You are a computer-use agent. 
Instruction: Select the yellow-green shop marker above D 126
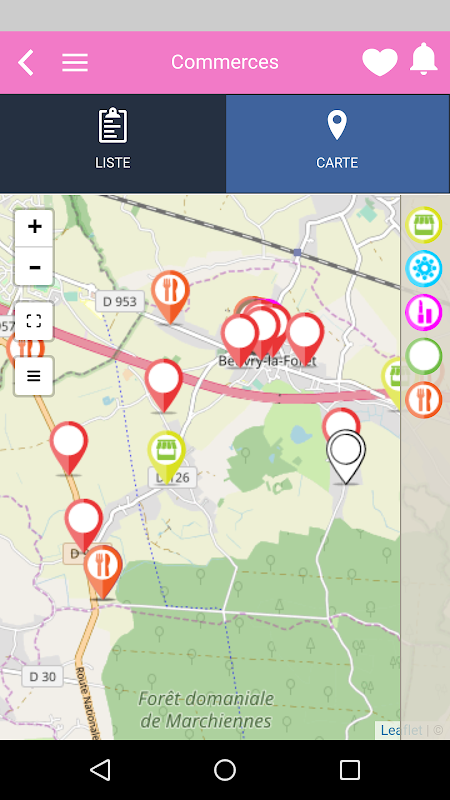[166, 456]
